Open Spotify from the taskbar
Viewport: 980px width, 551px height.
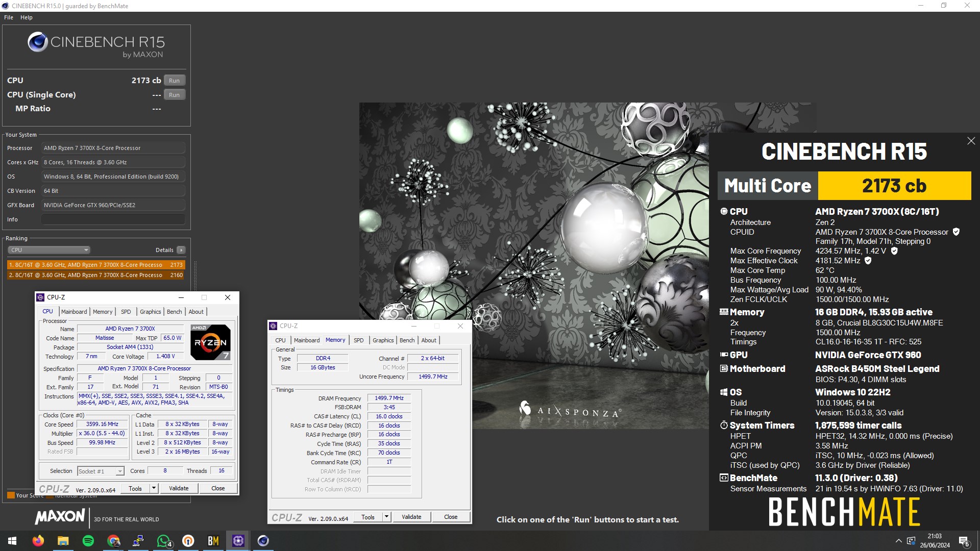pyautogui.click(x=88, y=541)
